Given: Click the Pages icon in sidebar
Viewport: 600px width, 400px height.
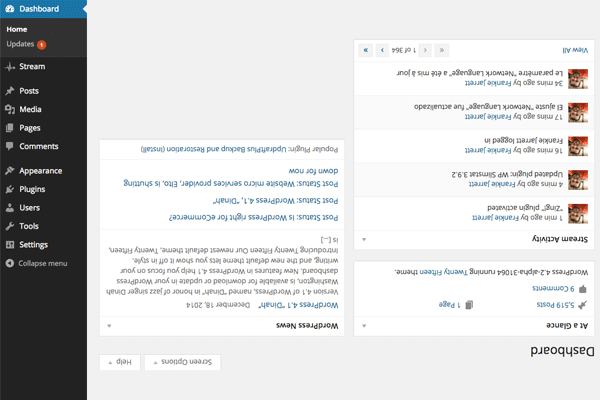Looking at the screenshot, I should tap(10, 128).
